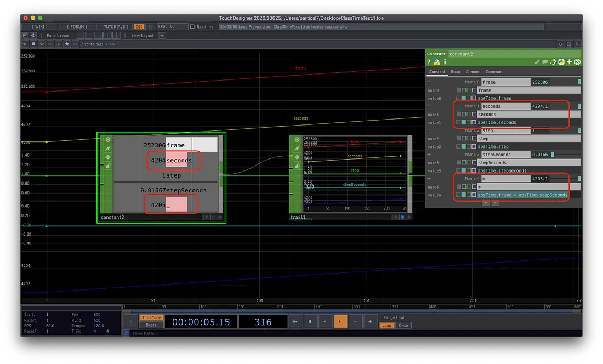The image size is (603, 364).
Task: Toggle Loop range limit mode
Action: pyautogui.click(x=386, y=325)
